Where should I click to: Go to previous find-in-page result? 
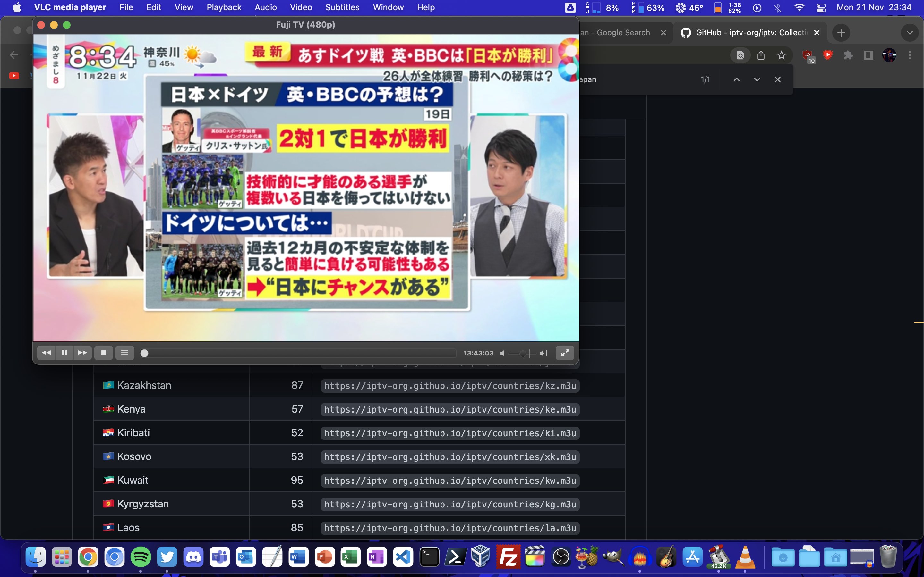pos(737,79)
